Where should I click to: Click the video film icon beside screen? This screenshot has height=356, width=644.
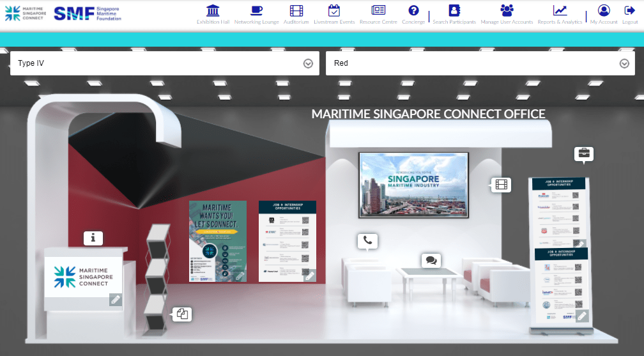coord(501,185)
